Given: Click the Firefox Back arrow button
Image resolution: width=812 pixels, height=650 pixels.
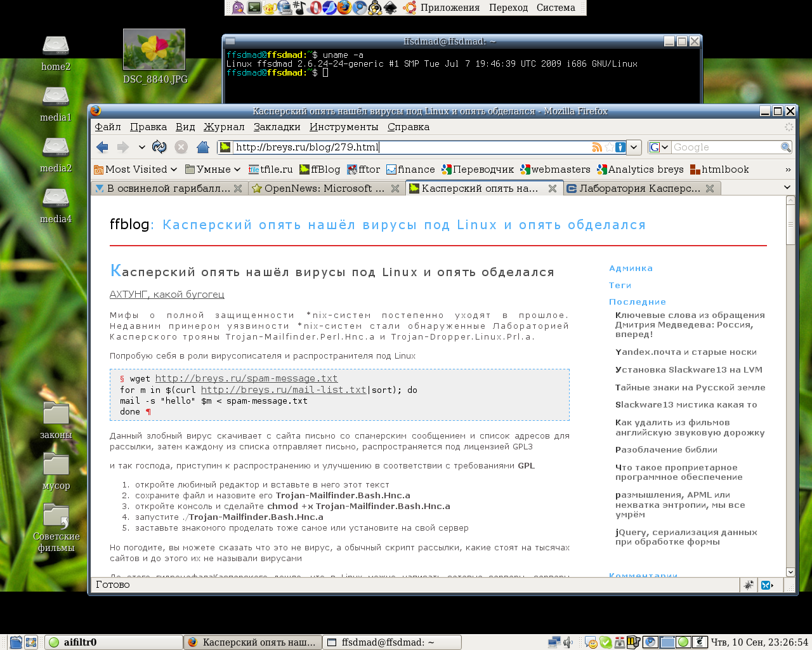Looking at the screenshot, I should coord(102,147).
